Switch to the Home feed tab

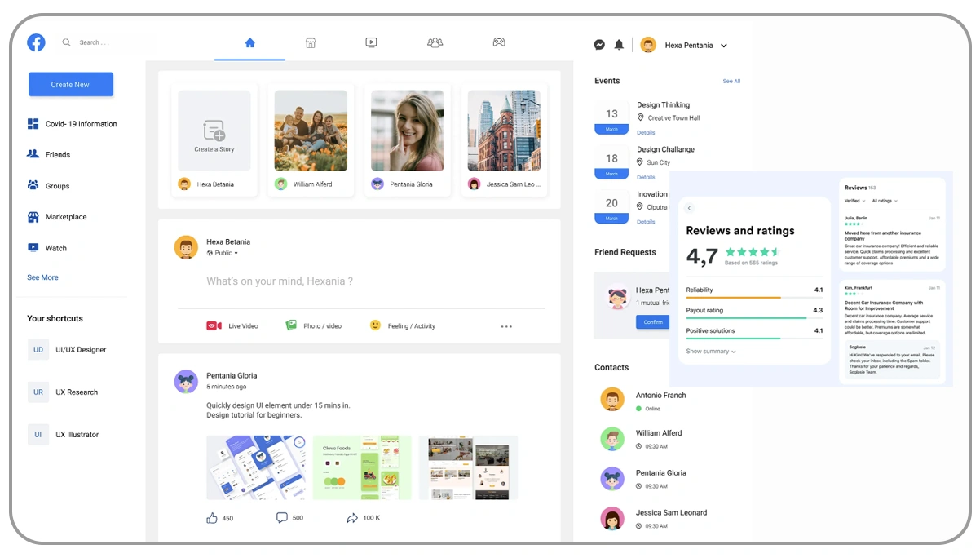coord(249,42)
